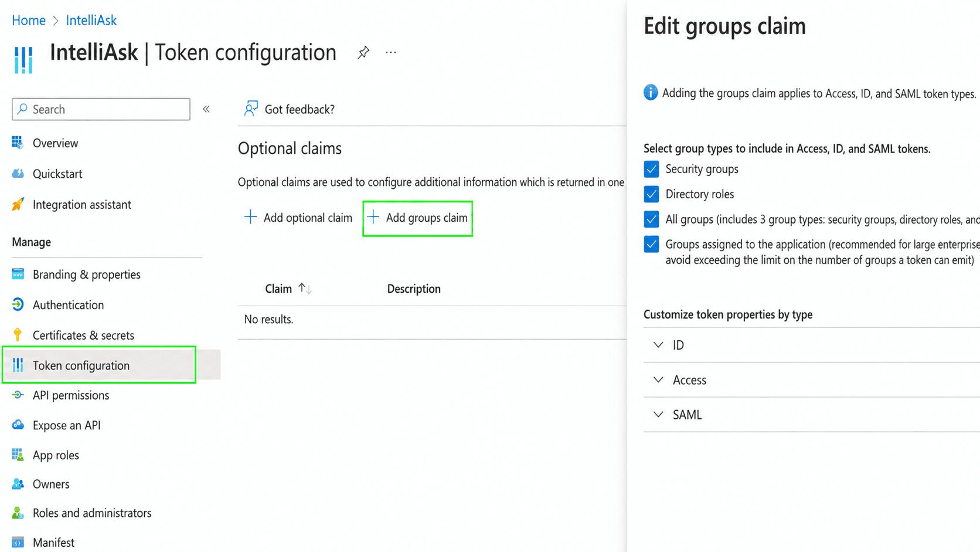Click the plus icon for Add groups claim

pyautogui.click(x=373, y=217)
